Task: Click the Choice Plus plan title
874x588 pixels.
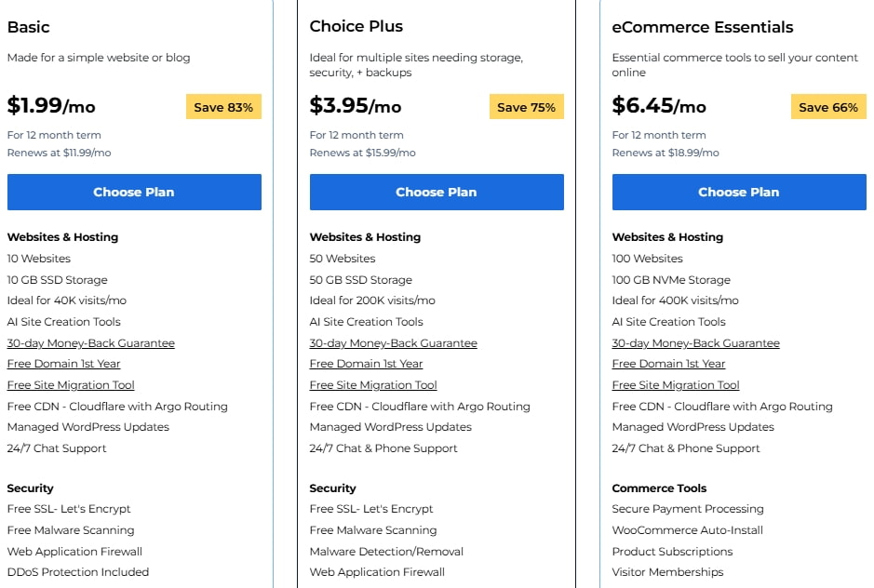Action: [x=356, y=27]
